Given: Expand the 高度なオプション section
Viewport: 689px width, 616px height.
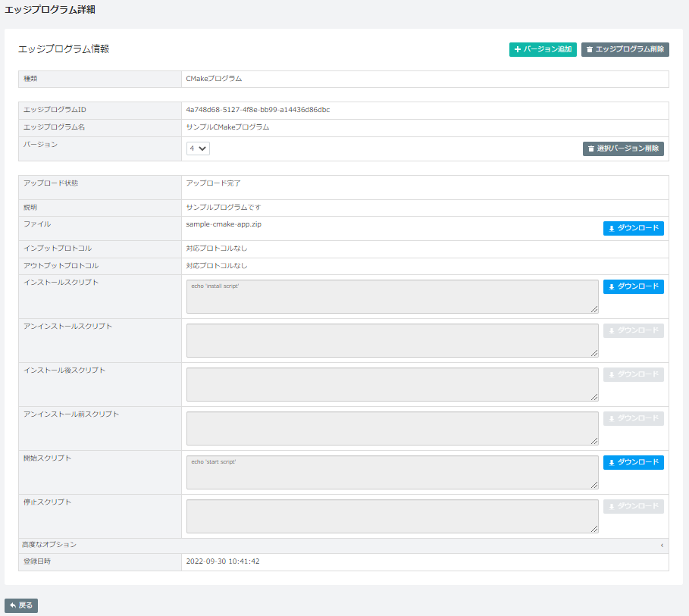Looking at the screenshot, I should pos(343,546).
